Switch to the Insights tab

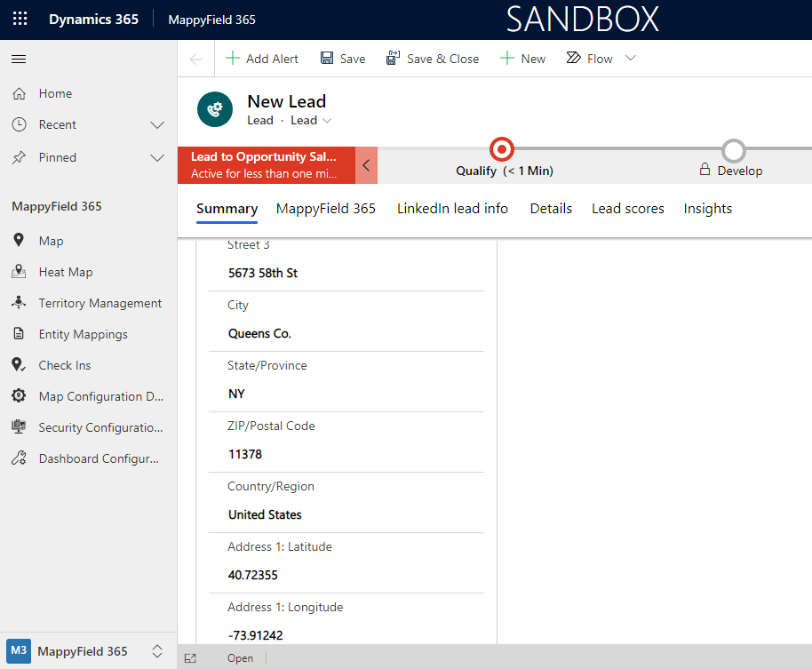click(x=708, y=209)
